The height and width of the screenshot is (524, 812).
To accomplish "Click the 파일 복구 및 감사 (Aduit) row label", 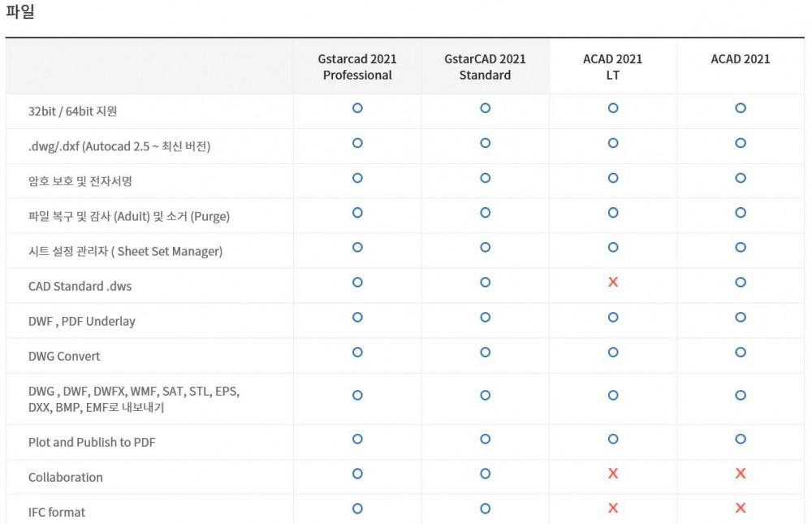I will pos(129,216).
